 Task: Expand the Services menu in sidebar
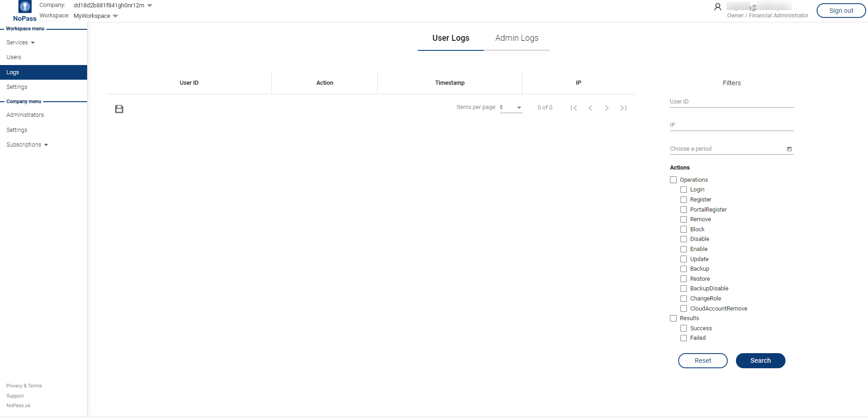(21, 43)
